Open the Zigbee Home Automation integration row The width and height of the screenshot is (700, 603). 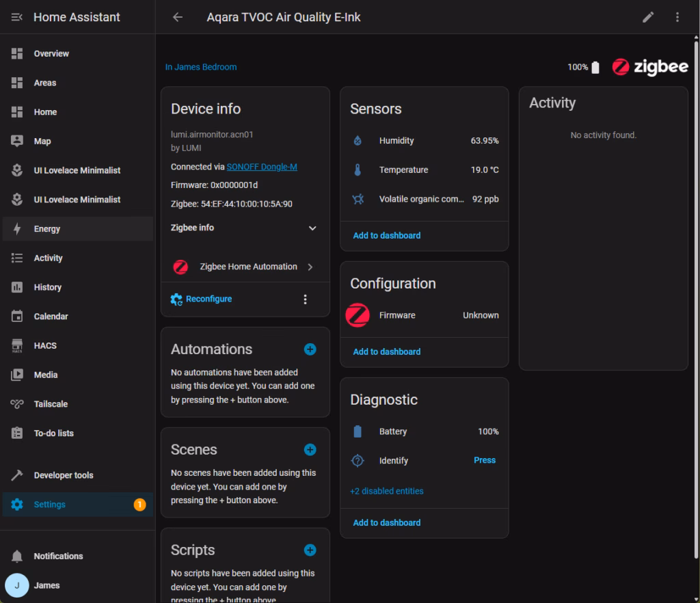(245, 267)
